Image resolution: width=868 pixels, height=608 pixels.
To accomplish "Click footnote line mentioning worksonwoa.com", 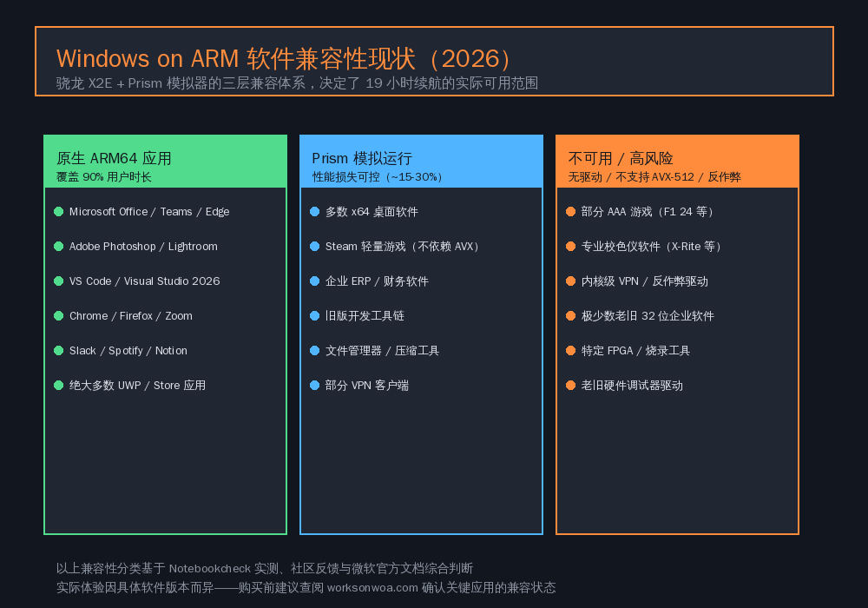I will 306,588.
